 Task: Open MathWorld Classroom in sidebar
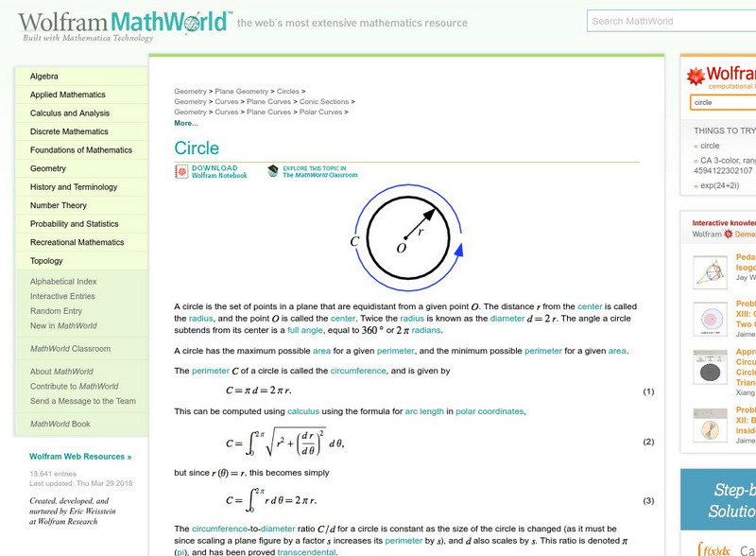pyautogui.click(x=70, y=349)
